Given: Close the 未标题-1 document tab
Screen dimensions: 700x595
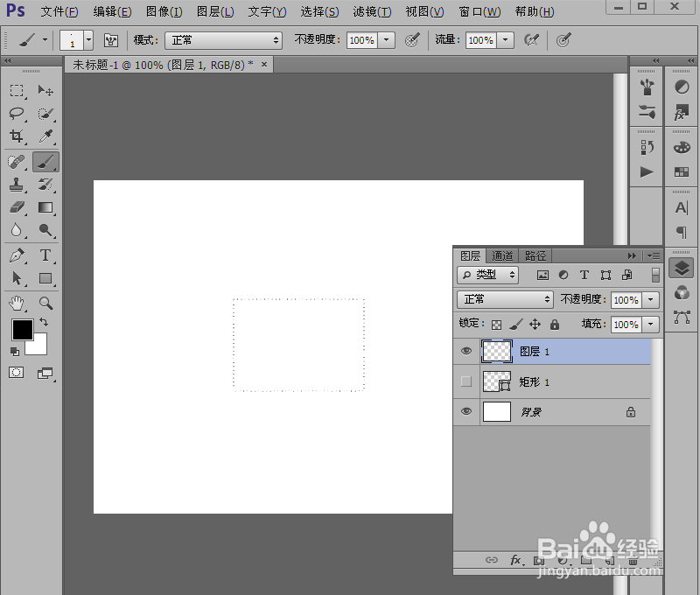Looking at the screenshot, I should (x=264, y=64).
